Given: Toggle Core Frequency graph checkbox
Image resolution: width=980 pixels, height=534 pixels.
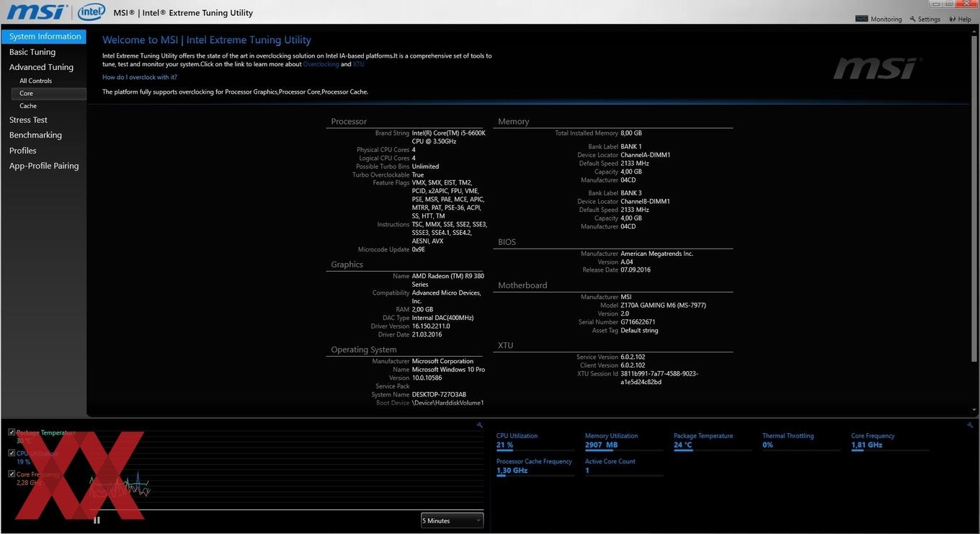Looking at the screenshot, I should coord(12,474).
